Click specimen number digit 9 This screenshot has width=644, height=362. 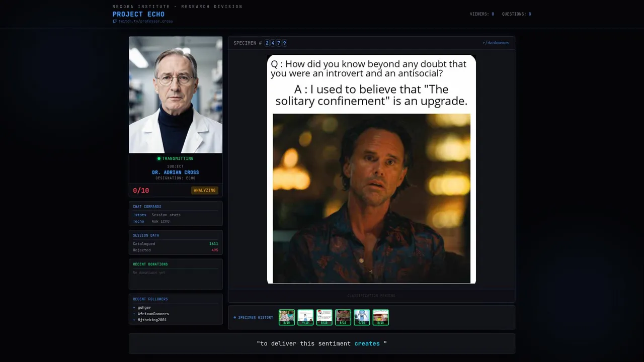pos(285,43)
